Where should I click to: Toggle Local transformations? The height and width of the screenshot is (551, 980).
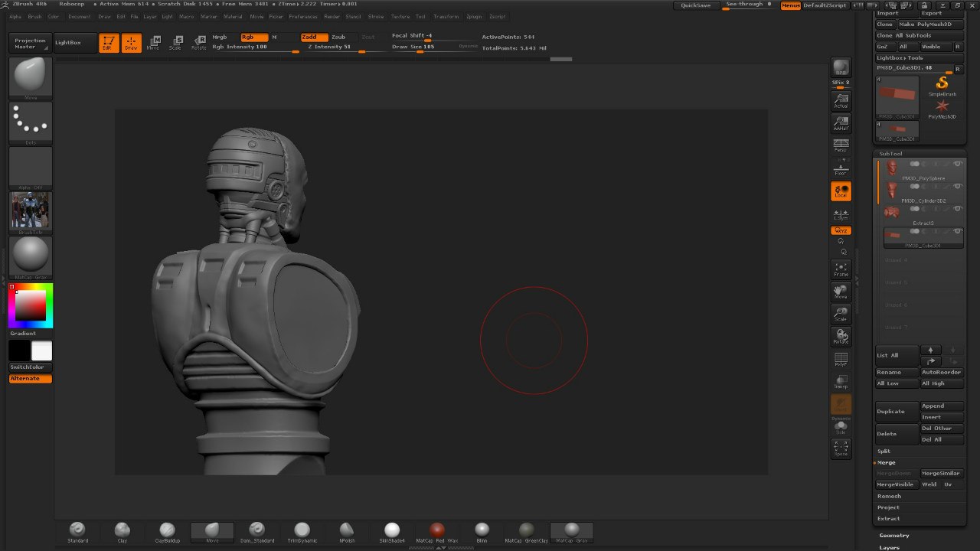pyautogui.click(x=841, y=191)
